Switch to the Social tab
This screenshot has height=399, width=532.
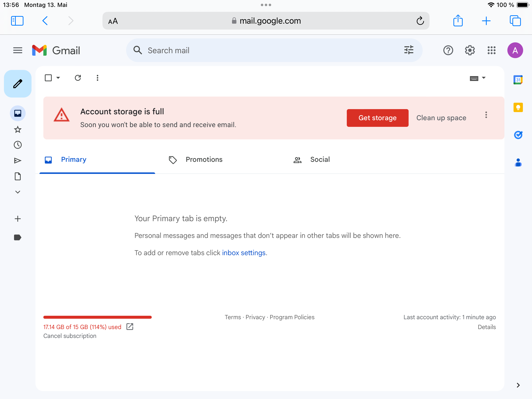click(x=320, y=160)
